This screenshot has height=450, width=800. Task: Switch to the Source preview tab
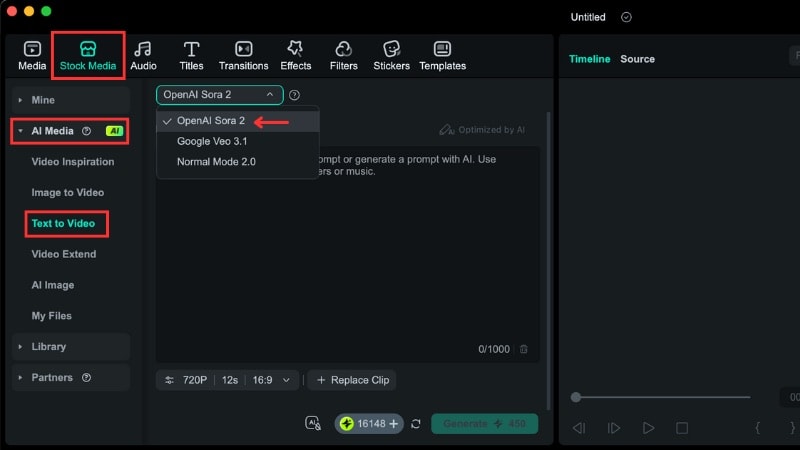637,59
